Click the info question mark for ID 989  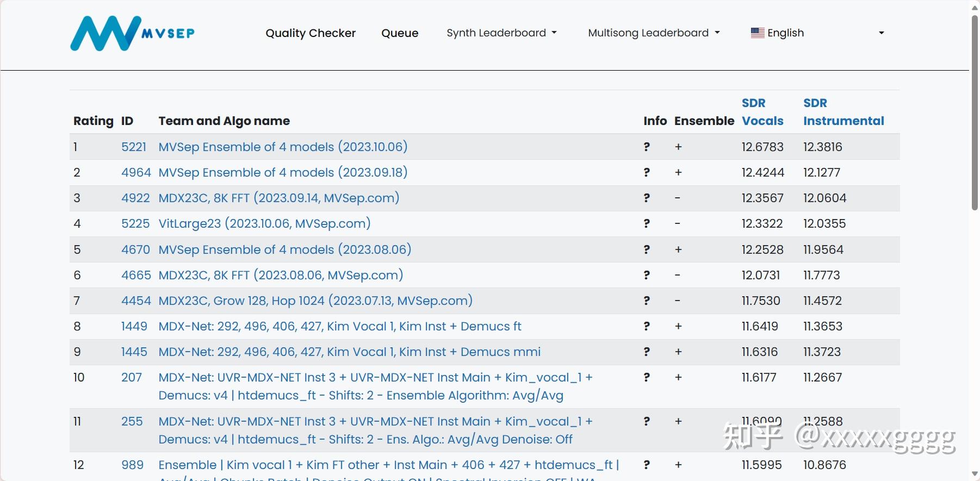(647, 465)
